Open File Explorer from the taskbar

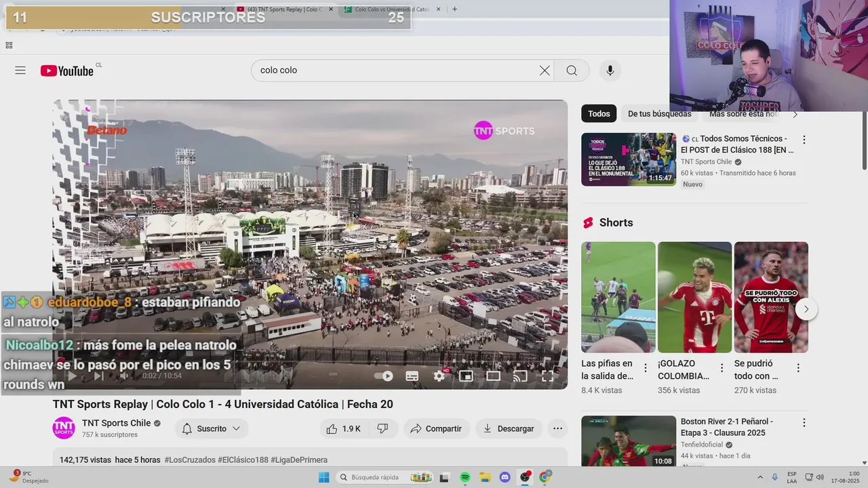click(486, 477)
